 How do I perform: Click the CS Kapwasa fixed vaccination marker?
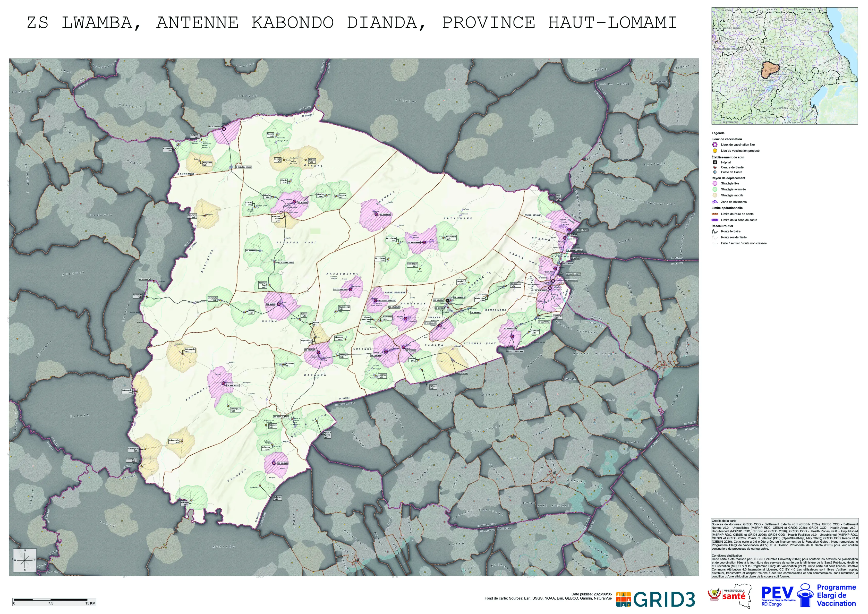click(376, 214)
